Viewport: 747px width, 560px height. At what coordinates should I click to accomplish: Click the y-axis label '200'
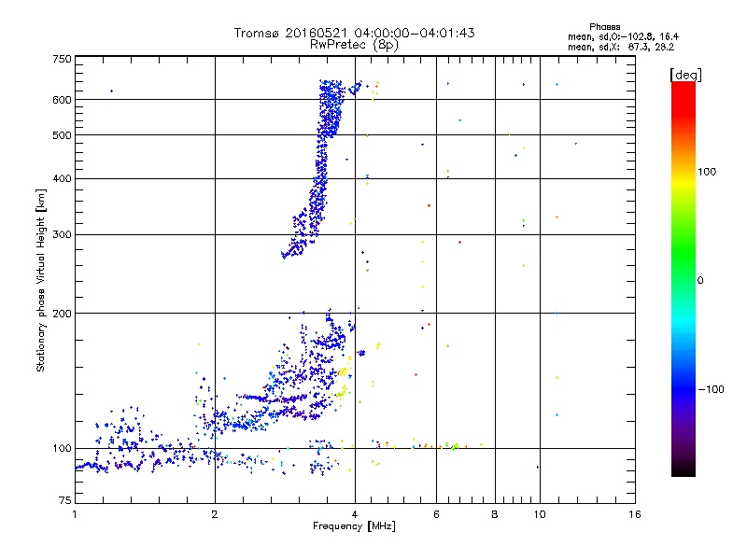[62, 314]
